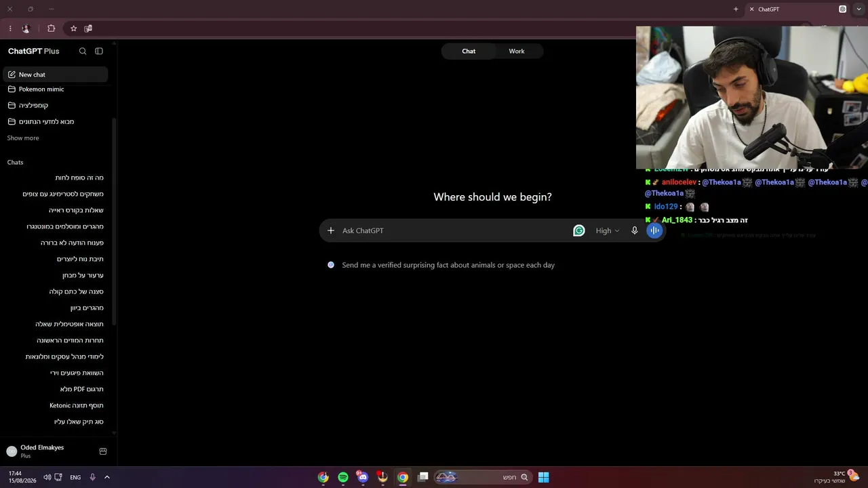Open the High reasoning effort dropdown
Screen dimensions: 868x488
tap(608, 230)
